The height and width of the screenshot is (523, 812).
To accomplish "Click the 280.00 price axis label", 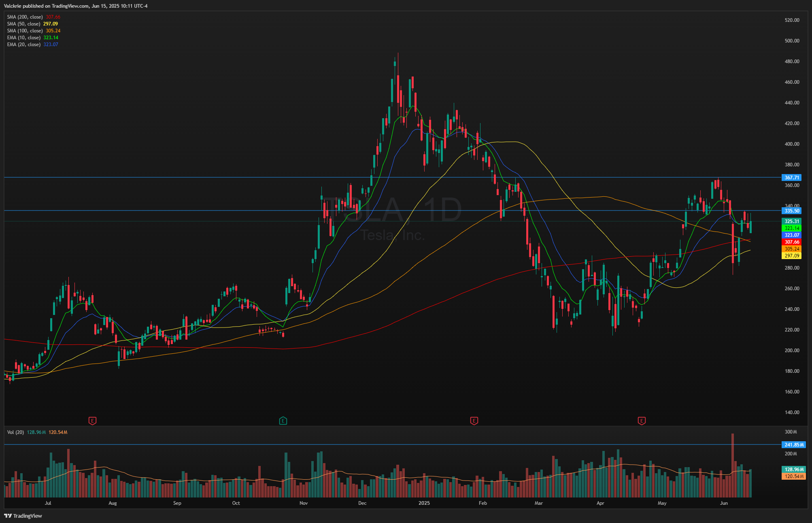I will tap(792, 268).
